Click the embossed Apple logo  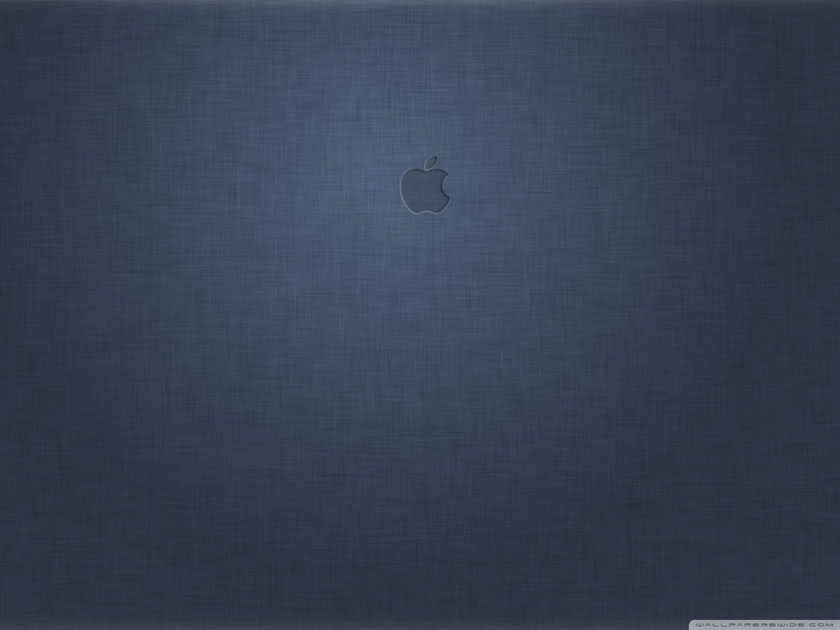425,185
